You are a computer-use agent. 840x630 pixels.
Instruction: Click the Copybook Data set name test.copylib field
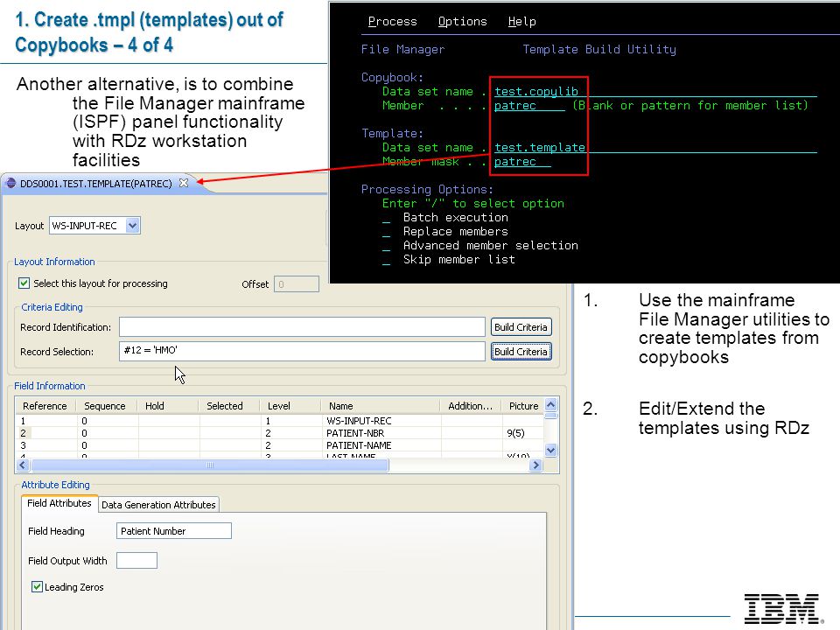655,92
